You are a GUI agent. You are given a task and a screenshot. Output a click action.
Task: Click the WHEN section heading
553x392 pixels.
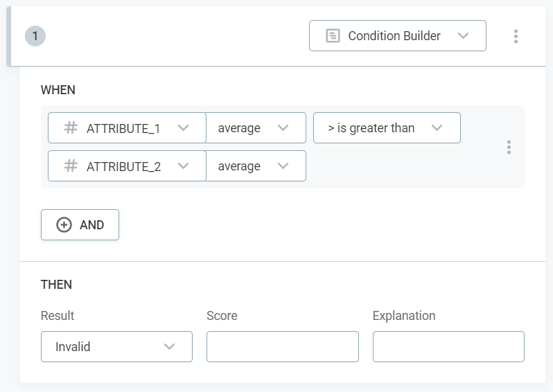(x=58, y=90)
